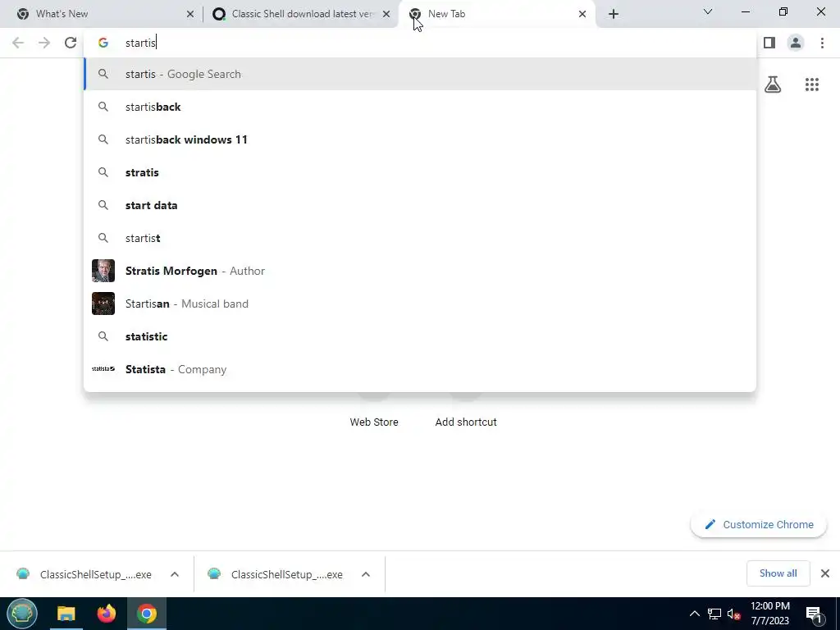Expand first ClassicShellSetup download options chevron
Image resolution: width=840 pixels, height=630 pixels.
tap(175, 574)
